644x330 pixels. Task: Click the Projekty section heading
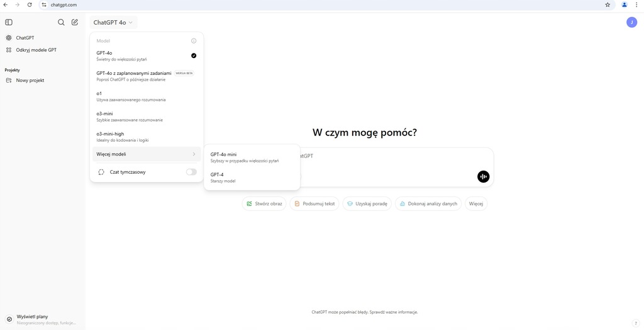(x=13, y=70)
